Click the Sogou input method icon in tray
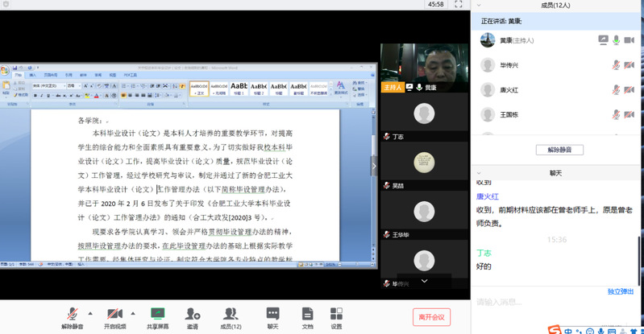Screen dimensions: 644x334 tap(554, 329)
